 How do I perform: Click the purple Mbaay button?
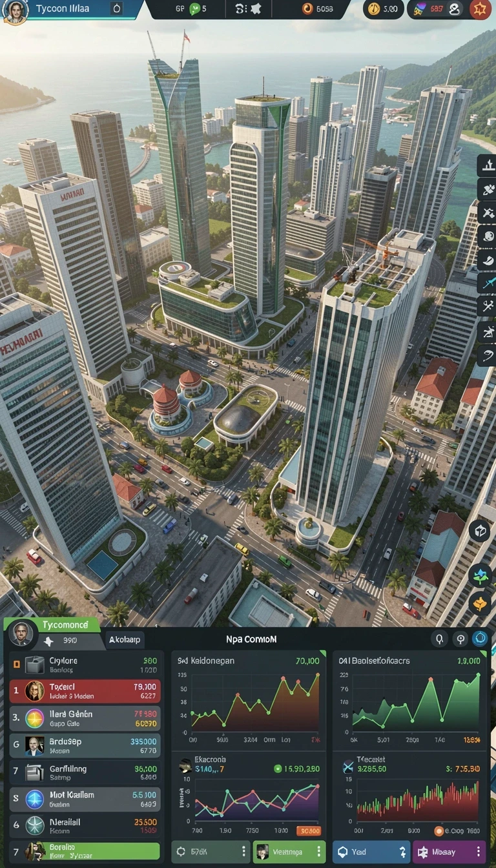pos(450,852)
